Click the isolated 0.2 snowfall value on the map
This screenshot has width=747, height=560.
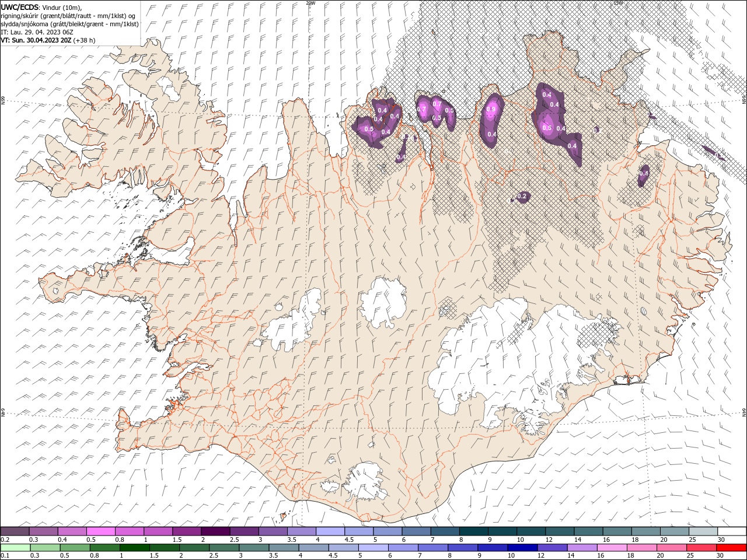(x=522, y=197)
